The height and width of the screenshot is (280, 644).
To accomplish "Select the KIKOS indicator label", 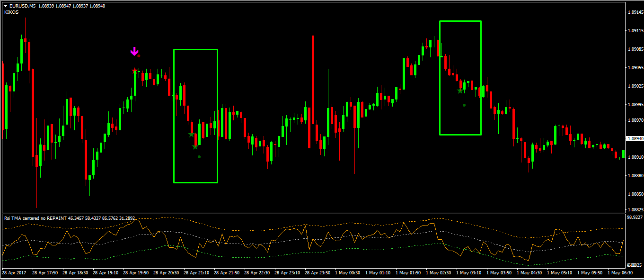I will (x=11, y=12).
